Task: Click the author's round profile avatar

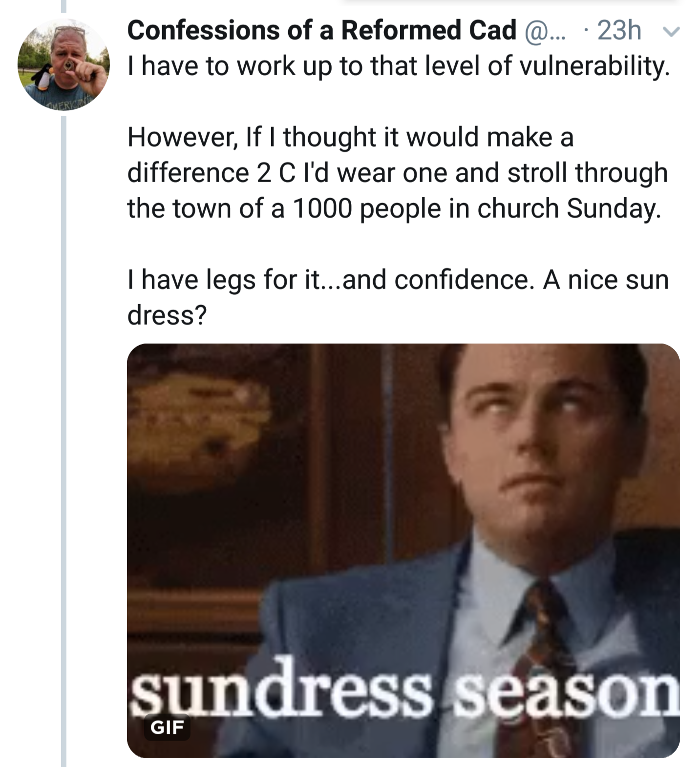Action: coord(63,64)
